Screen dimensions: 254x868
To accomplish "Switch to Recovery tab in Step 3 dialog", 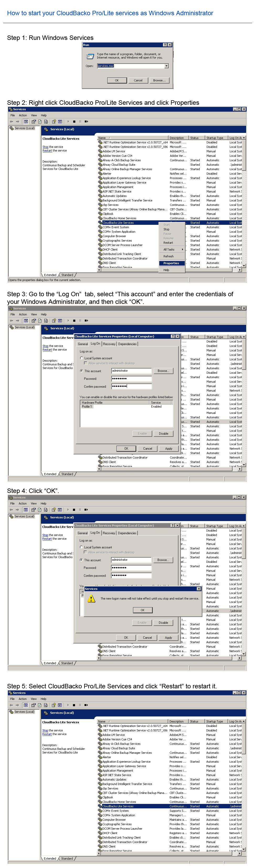I will [x=109, y=344].
